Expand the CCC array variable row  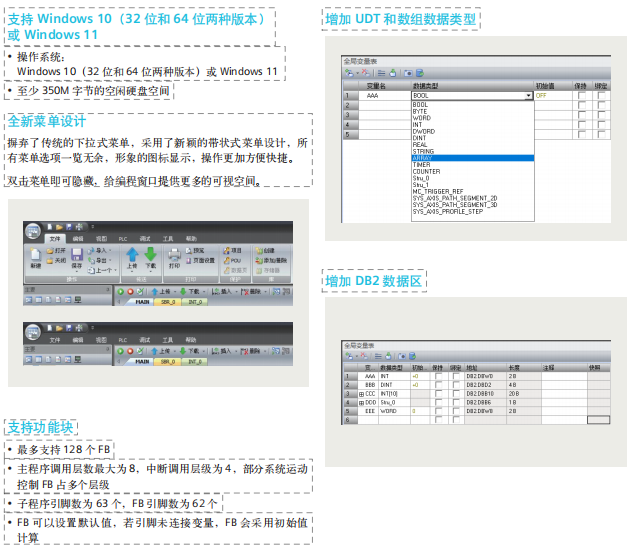point(362,394)
